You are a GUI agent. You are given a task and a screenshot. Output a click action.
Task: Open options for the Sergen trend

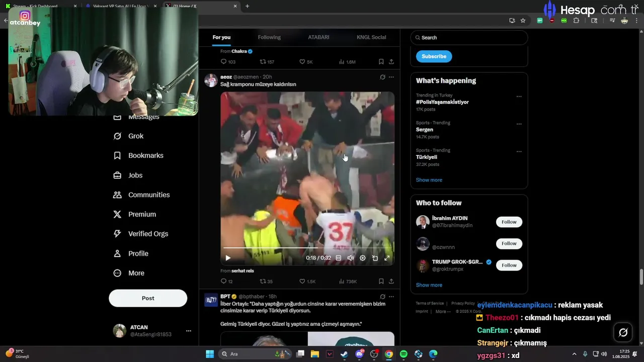click(519, 124)
